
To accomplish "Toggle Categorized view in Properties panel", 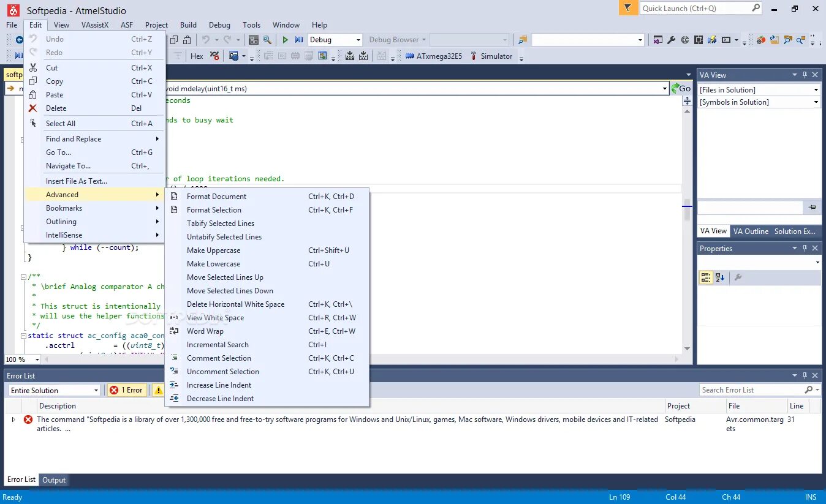I will point(706,277).
